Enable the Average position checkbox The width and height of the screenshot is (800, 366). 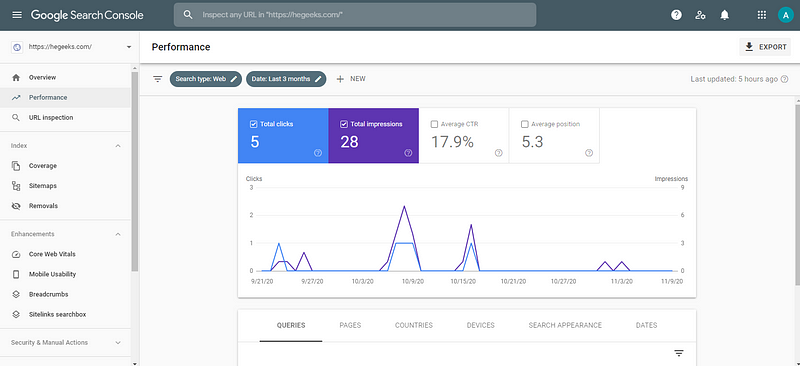pos(524,124)
